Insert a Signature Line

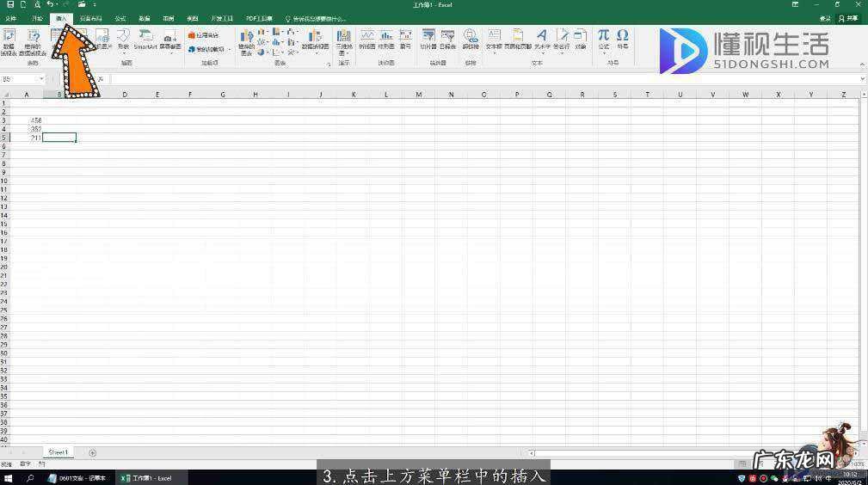(562, 40)
